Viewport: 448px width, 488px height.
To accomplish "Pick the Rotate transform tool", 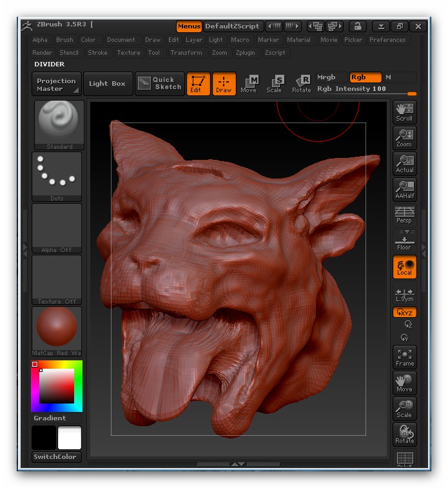I will coord(302,84).
